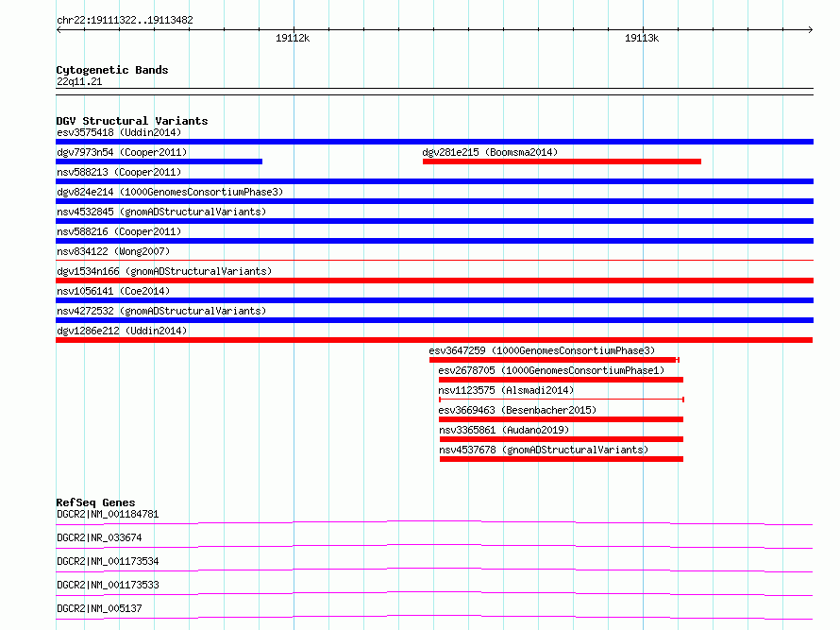The image size is (840, 630).
Task: Open nsv1056141 (Coe2014) variant label
Action: [113, 291]
